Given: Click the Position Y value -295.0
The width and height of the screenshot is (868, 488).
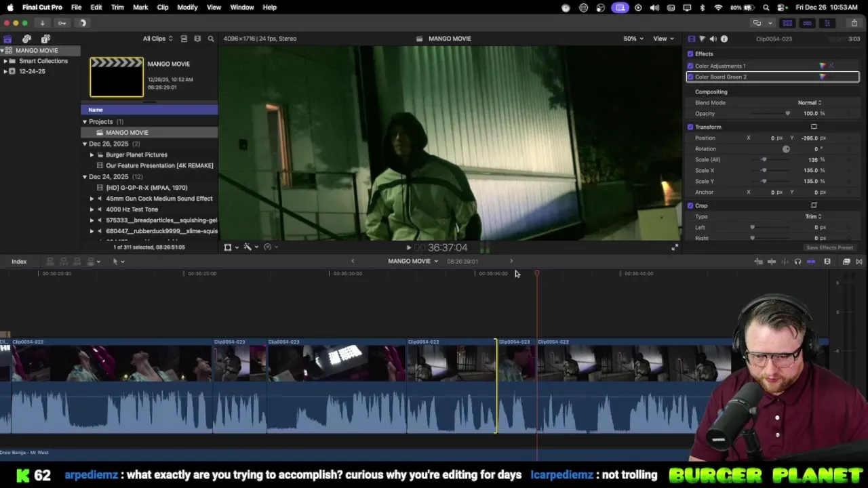Looking at the screenshot, I should tap(809, 138).
